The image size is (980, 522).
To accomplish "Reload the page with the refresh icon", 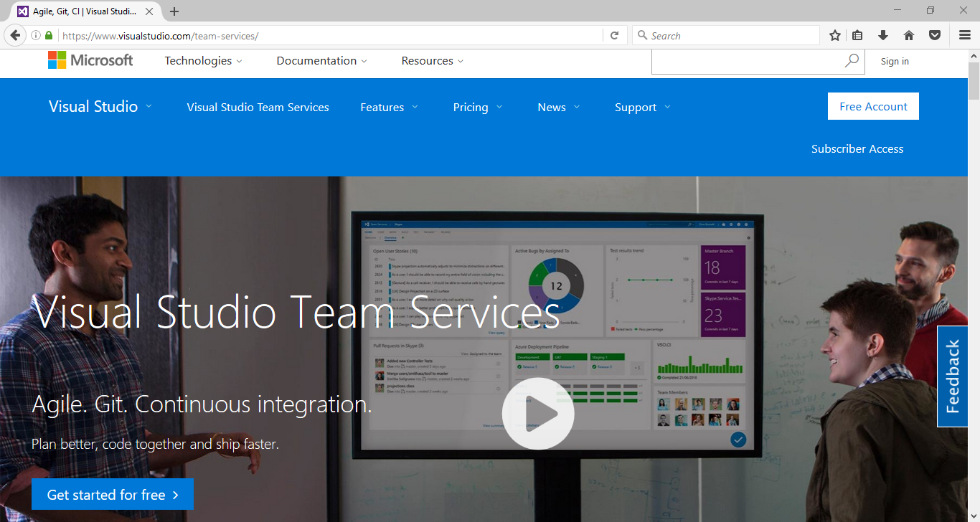I will click(614, 35).
